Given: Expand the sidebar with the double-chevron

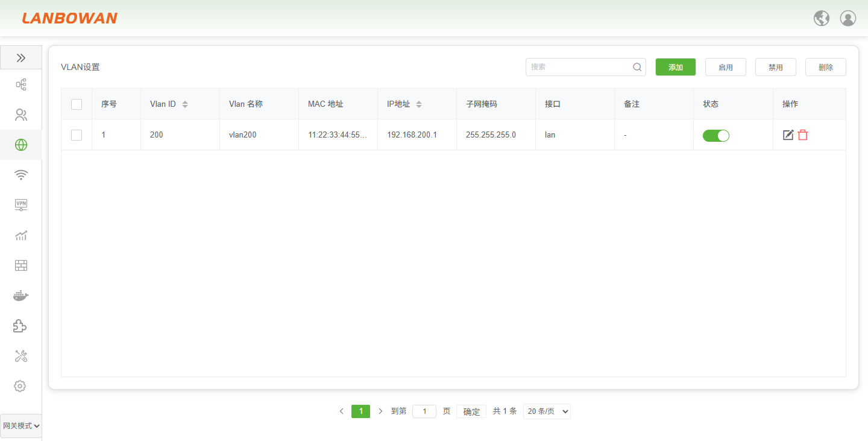Looking at the screenshot, I should [21, 58].
